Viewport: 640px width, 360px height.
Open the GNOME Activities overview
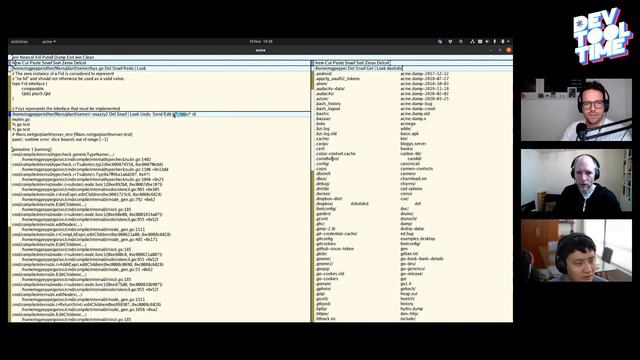[x=19, y=42]
